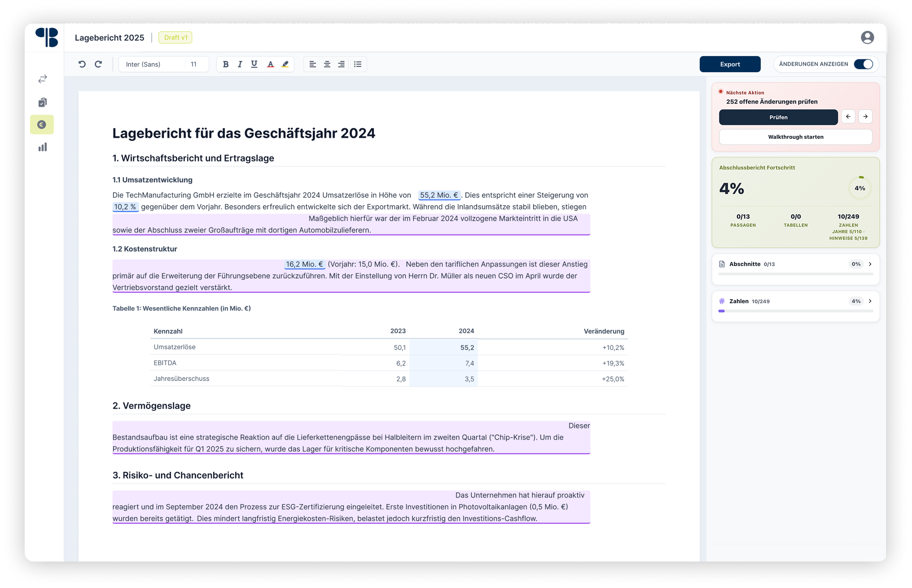Expand the Zahlen section
912x588 pixels.
pyautogui.click(x=870, y=301)
